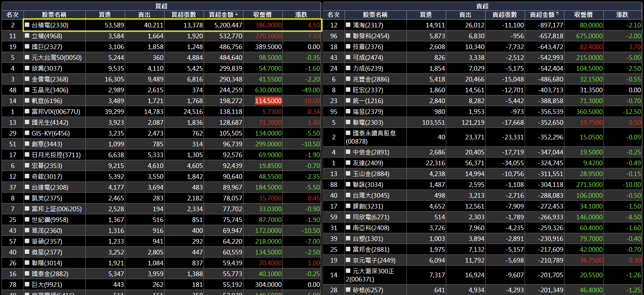Click stock name GIS-KY(6456)

(x=51, y=133)
